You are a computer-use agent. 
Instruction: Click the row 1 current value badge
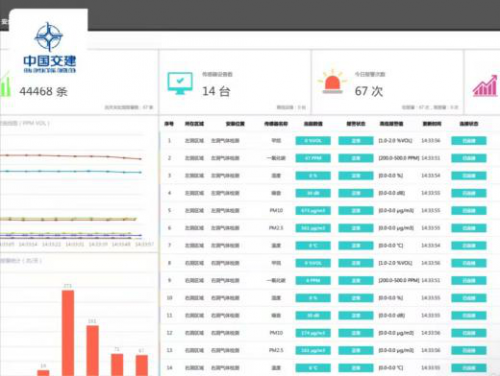[313, 141]
